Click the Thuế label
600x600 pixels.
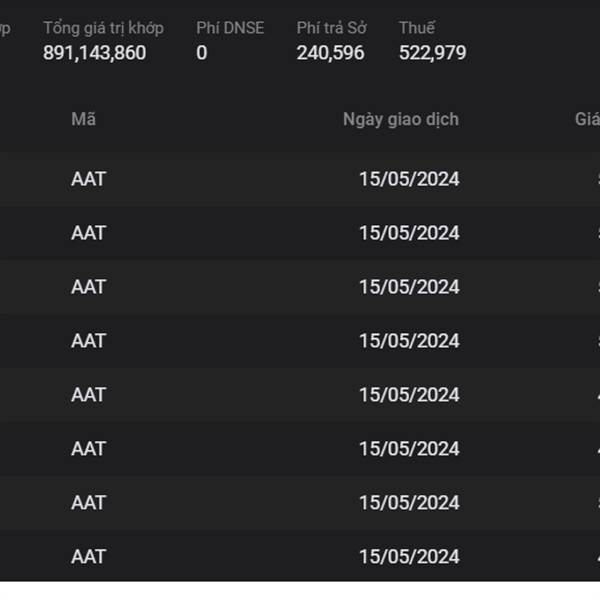[417, 28]
